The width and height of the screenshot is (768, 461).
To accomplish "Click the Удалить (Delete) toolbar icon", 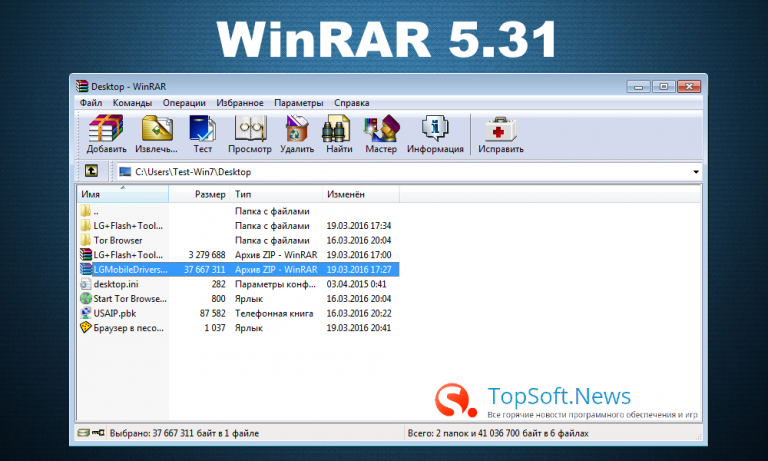I will point(297,131).
